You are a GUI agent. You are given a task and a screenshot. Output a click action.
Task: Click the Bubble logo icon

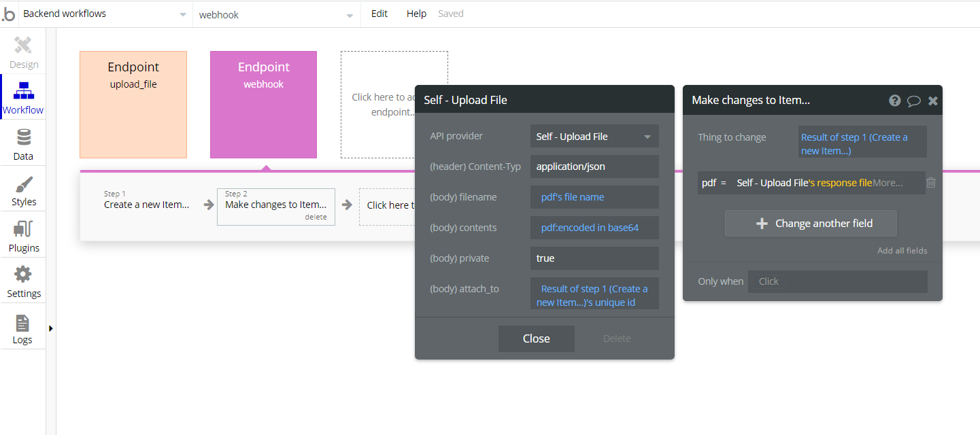[8, 14]
